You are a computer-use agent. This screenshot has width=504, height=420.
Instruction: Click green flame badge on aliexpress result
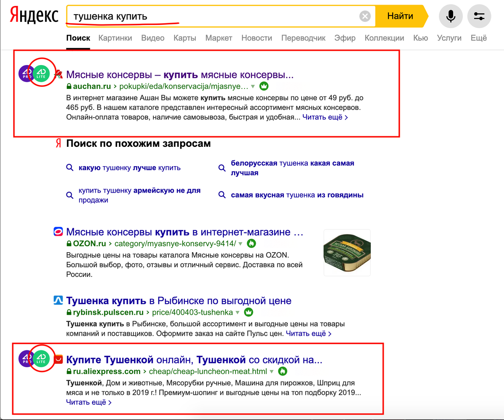pyautogui.click(x=283, y=371)
